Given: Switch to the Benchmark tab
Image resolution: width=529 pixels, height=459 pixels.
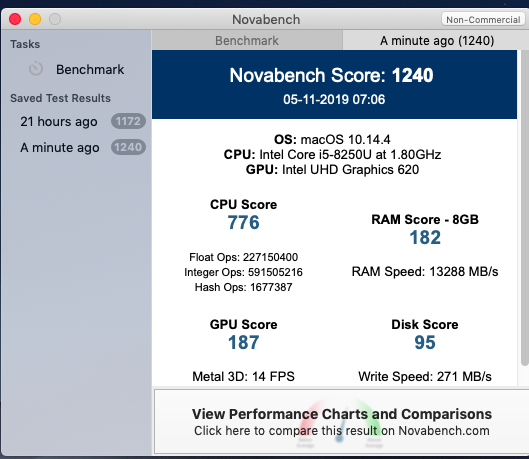Looking at the screenshot, I should click(x=247, y=40).
